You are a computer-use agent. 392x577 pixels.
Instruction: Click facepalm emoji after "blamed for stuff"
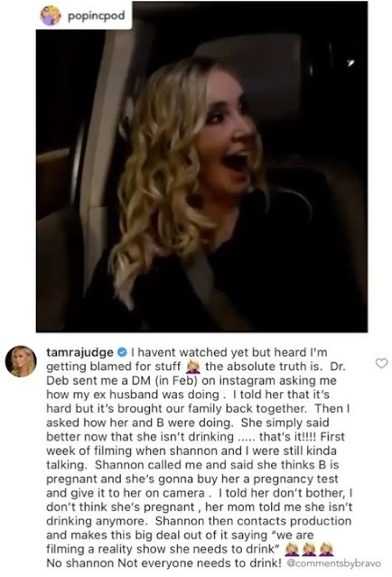[x=193, y=367]
